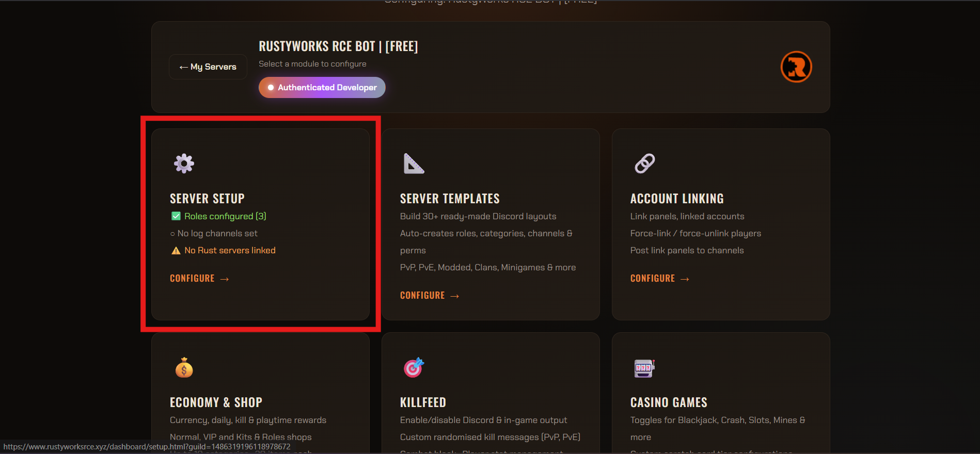Click the RustyWorks logo avatar
The width and height of the screenshot is (980, 454).
point(796,67)
